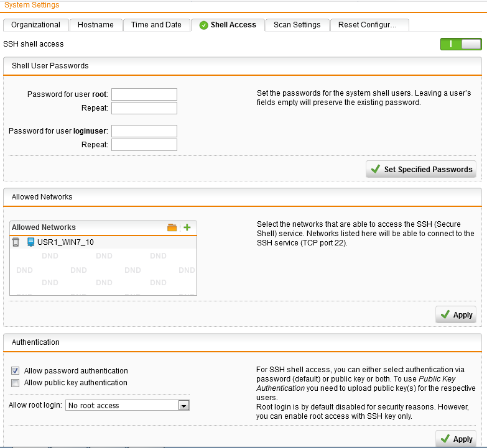
Task: Focus the loginuser password field
Action: pyautogui.click(x=144, y=131)
